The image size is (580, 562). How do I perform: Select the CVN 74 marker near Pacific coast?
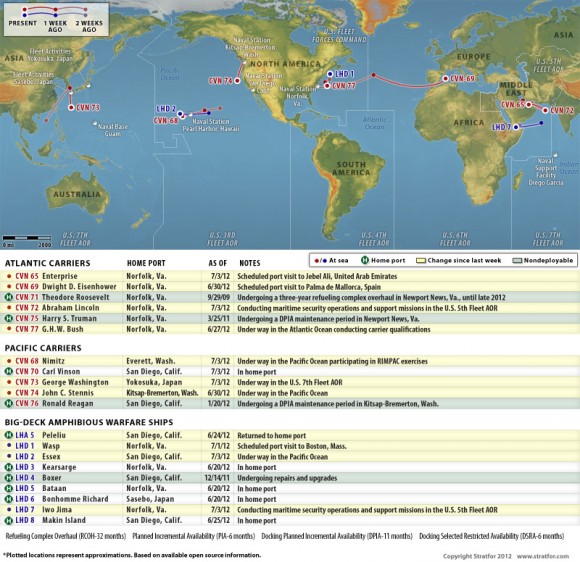237,81
